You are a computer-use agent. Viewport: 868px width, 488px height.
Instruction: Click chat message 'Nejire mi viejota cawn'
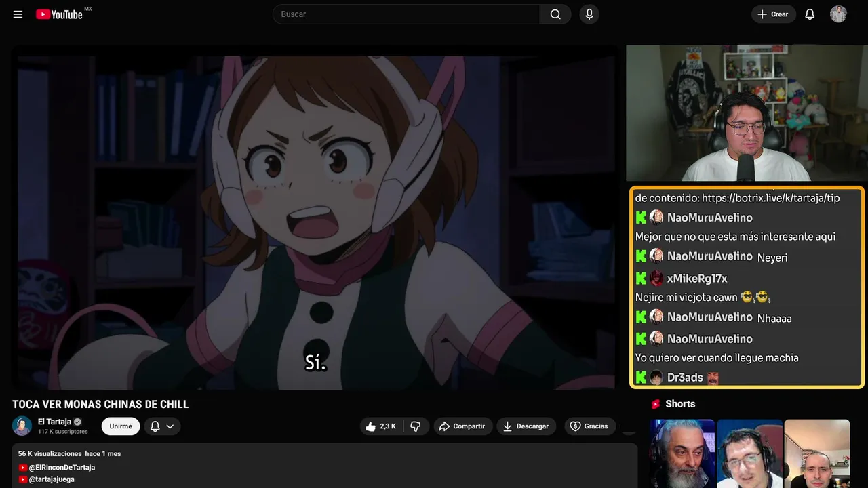pyautogui.click(x=686, y=298)
